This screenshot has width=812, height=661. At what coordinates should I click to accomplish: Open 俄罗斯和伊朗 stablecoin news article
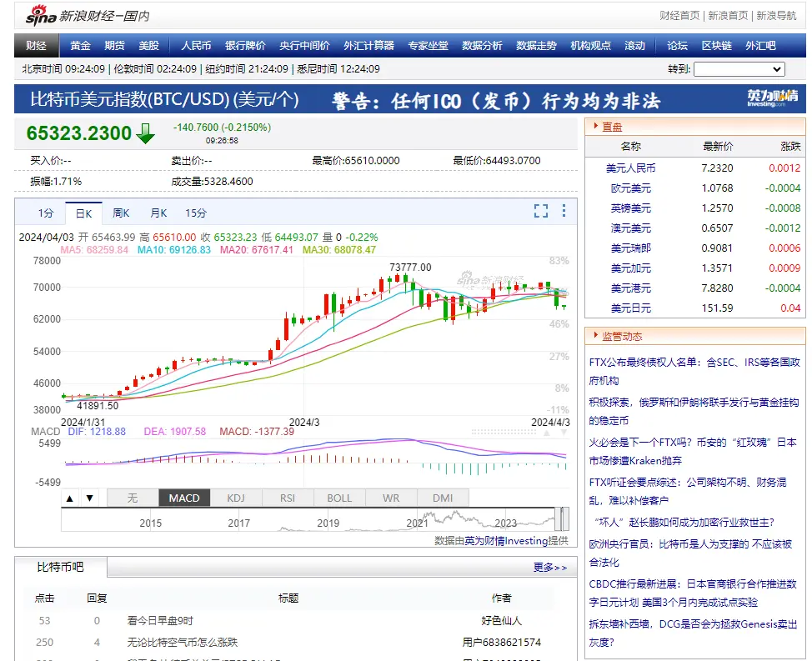[x=694, y=412]
